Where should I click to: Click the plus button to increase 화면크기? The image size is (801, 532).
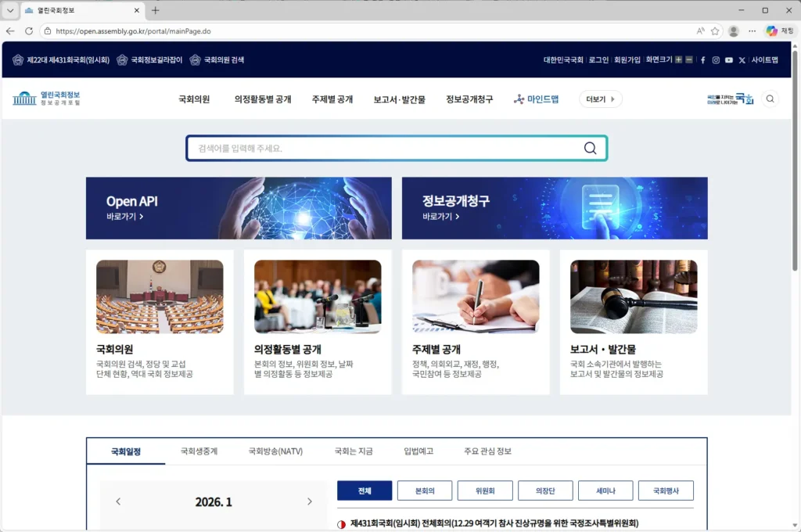coord(679,59)
